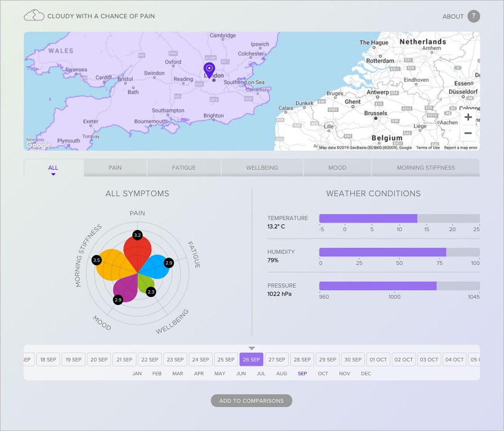The height and width of the screenshot is (431, 504).
Task: Jump to JAN in month selector
Action: click(137, 374)
